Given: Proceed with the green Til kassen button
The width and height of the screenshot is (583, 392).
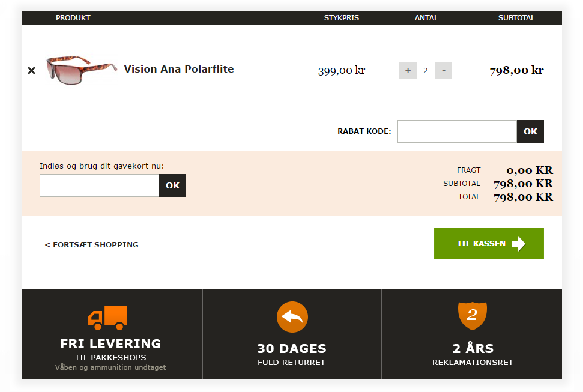Looking at the screenshot, I should pyautogui.click(x=489, y=244).
